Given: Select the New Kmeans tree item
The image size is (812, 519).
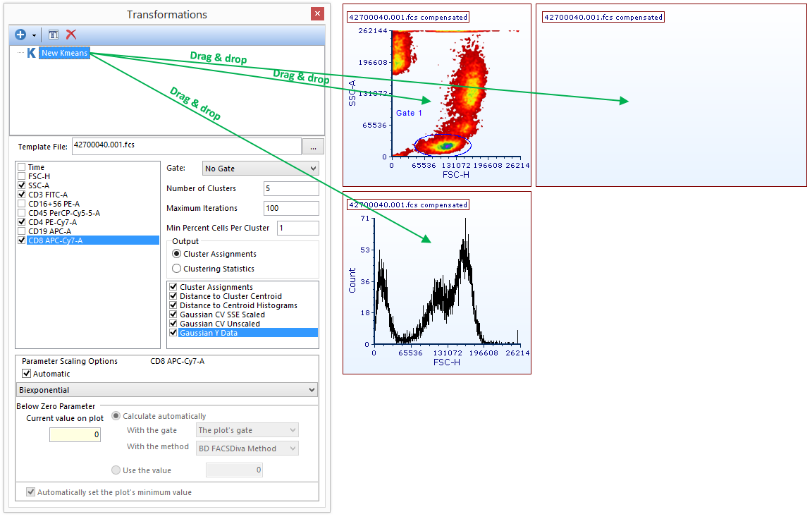Looking at the screenshot, I should pos(64,53).
